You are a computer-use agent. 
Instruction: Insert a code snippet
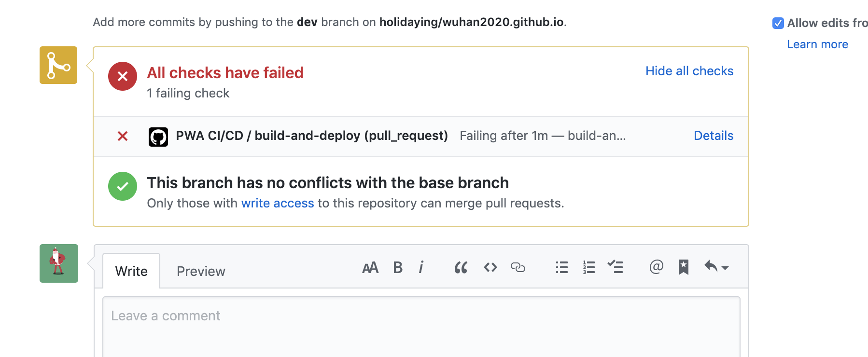coord(490,267)
